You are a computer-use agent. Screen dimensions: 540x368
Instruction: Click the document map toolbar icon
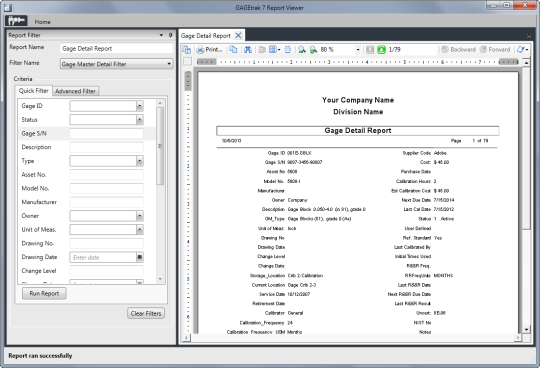coord(186,50)
